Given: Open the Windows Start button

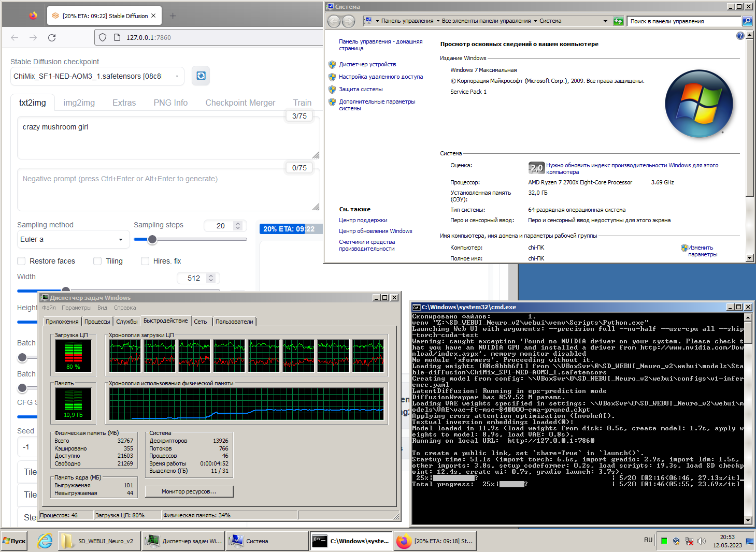Looking at the screenshot, I should point(15,541).
